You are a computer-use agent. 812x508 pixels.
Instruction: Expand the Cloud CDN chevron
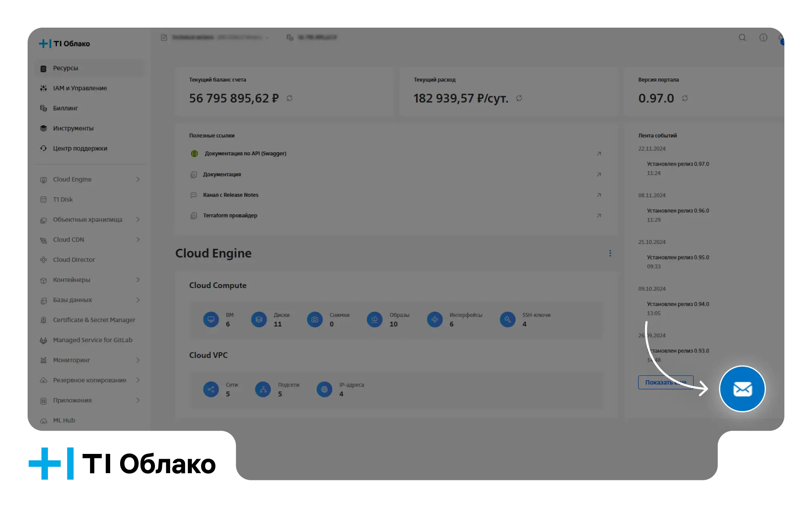(138, 240)
